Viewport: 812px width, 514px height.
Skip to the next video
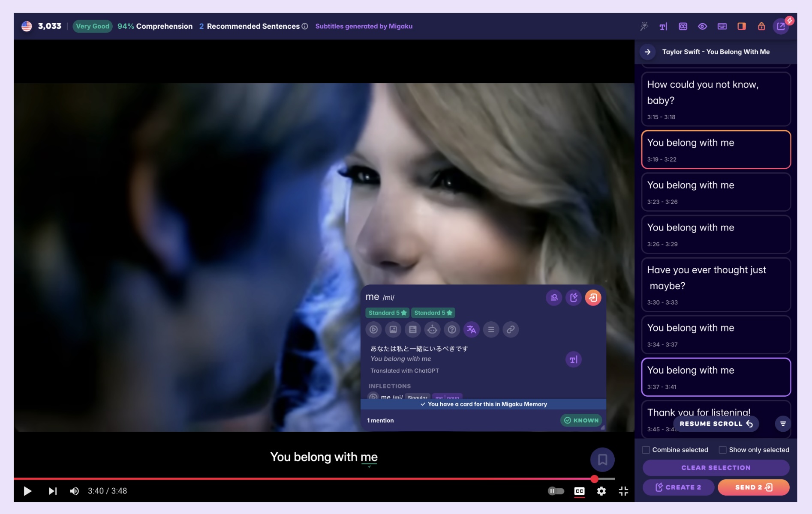[x=53, y=491]
